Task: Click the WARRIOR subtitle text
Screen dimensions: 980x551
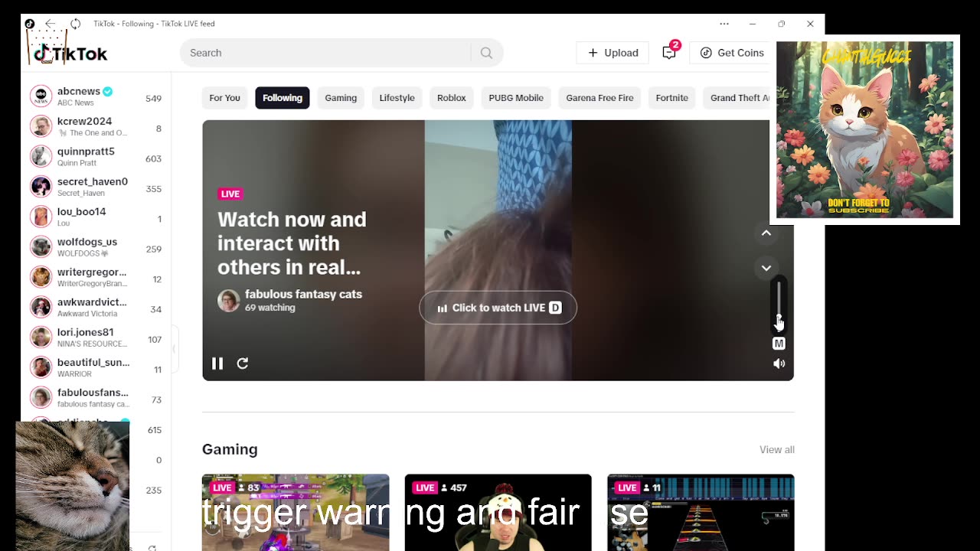Action: pyautogui.click(x=74, y=374)
